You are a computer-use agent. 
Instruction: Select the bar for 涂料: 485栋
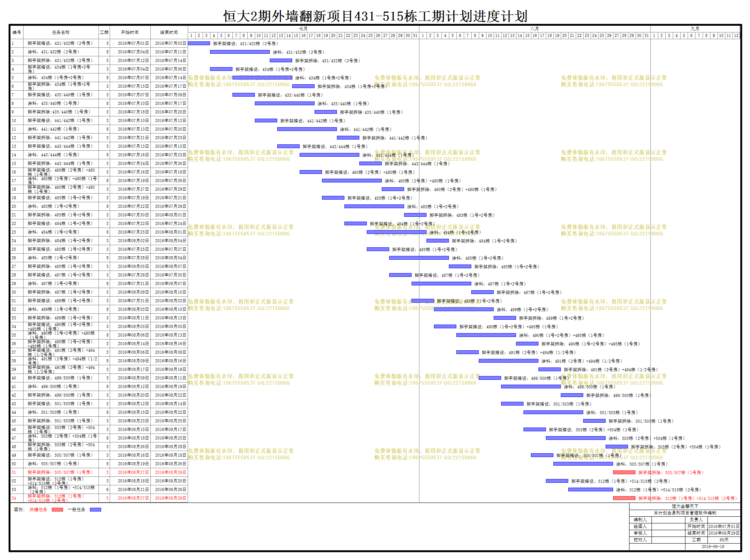419,258
